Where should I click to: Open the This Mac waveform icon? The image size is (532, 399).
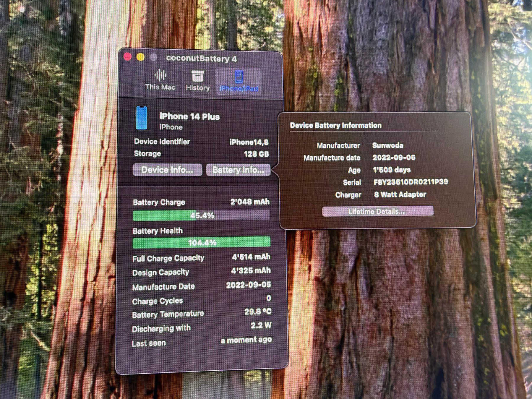tap(160, 75)
